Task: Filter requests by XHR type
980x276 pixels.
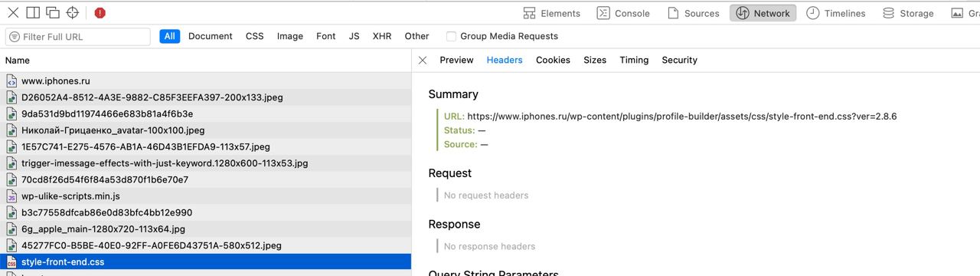Action: coord(382,36)
